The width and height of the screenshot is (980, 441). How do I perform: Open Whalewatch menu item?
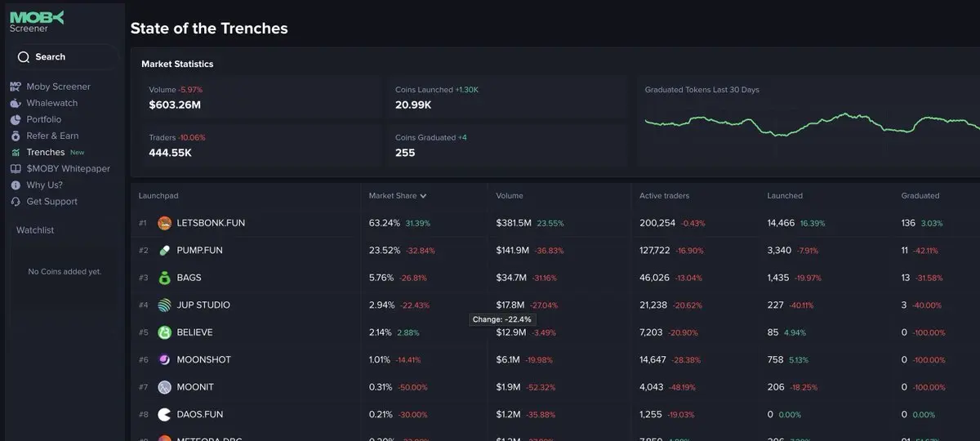[52, 103]
